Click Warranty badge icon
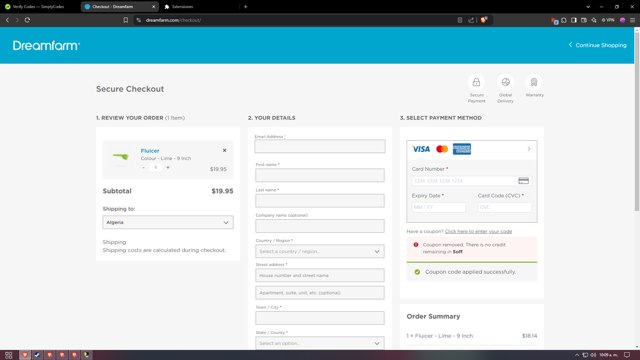 coord(534,82)
